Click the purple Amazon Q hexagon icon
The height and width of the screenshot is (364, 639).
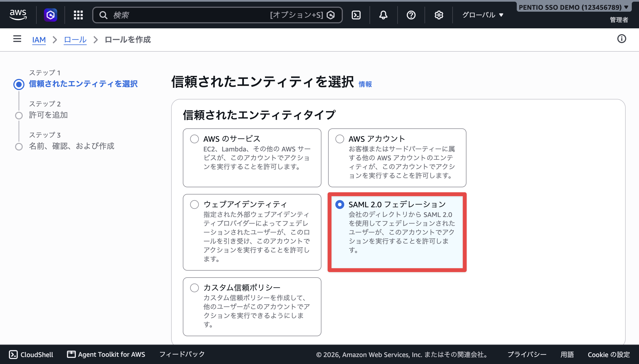51,15
